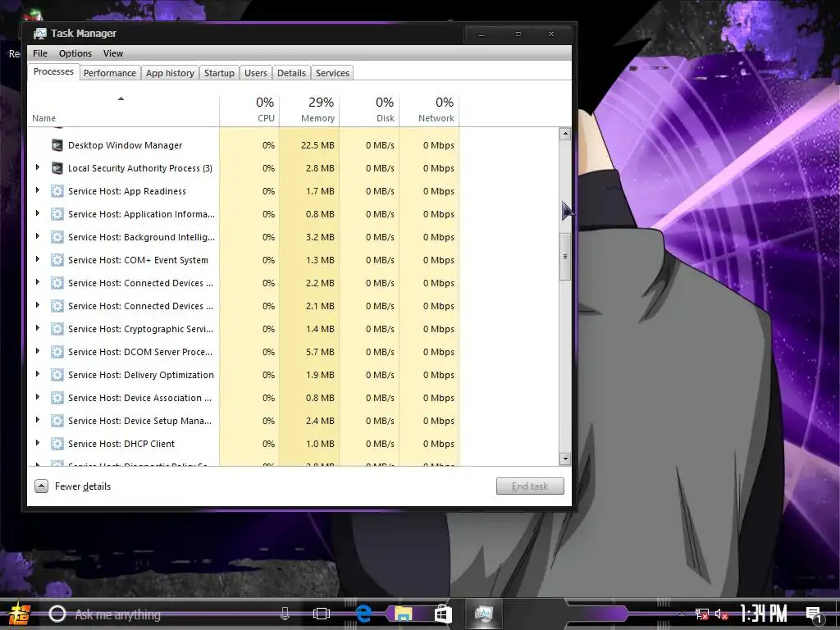Click the first Service Host: Connected Devices row
This screenshot has width=840, height=630.
tap(243, 283)
